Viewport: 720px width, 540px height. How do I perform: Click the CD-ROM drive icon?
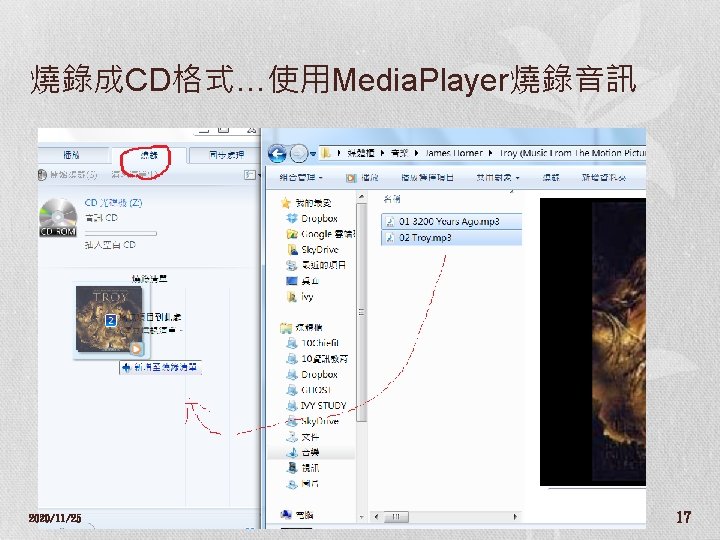[58, 218]
